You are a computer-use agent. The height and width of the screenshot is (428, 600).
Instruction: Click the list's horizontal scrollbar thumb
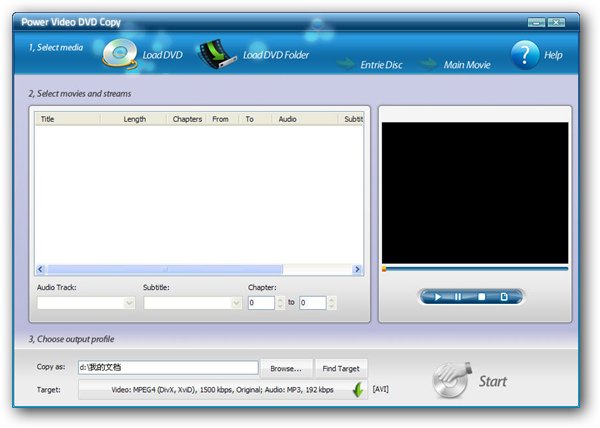[165, 269]
